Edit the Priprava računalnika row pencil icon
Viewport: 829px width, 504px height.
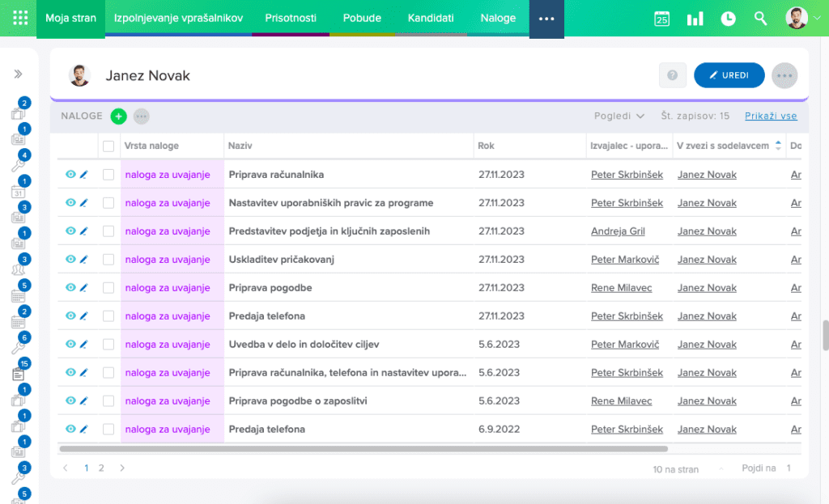83,175
